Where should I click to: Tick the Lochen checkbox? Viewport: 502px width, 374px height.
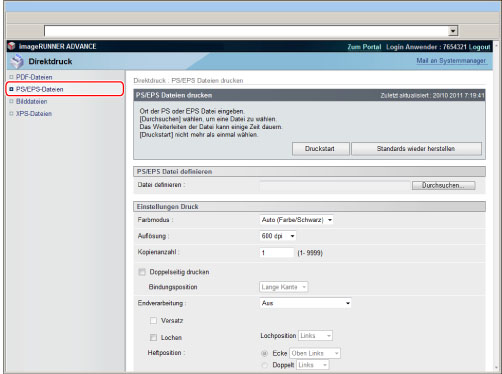click(x=153, y=337)
